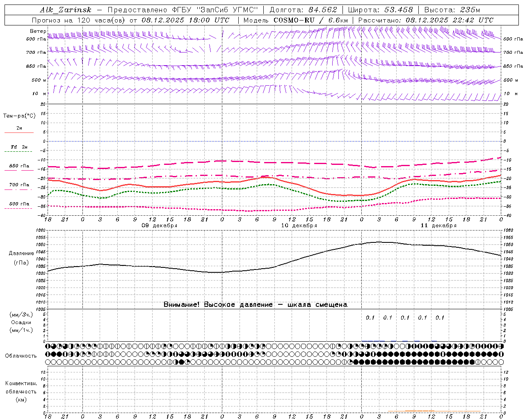Click the green dashed Td legend line sample
The height and width of the screenshot is (420, 525).
coord(19,152)
